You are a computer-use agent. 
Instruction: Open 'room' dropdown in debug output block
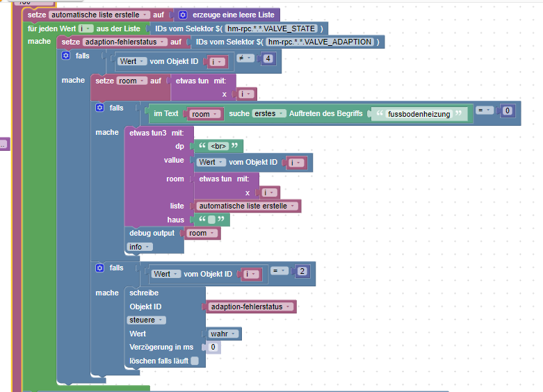click(202, 233)
